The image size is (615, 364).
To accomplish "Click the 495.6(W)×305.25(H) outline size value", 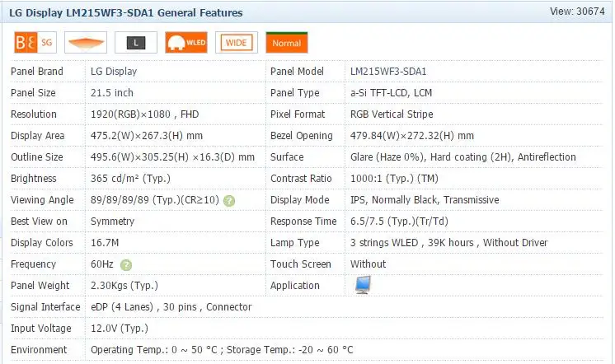I will [172, 157].
